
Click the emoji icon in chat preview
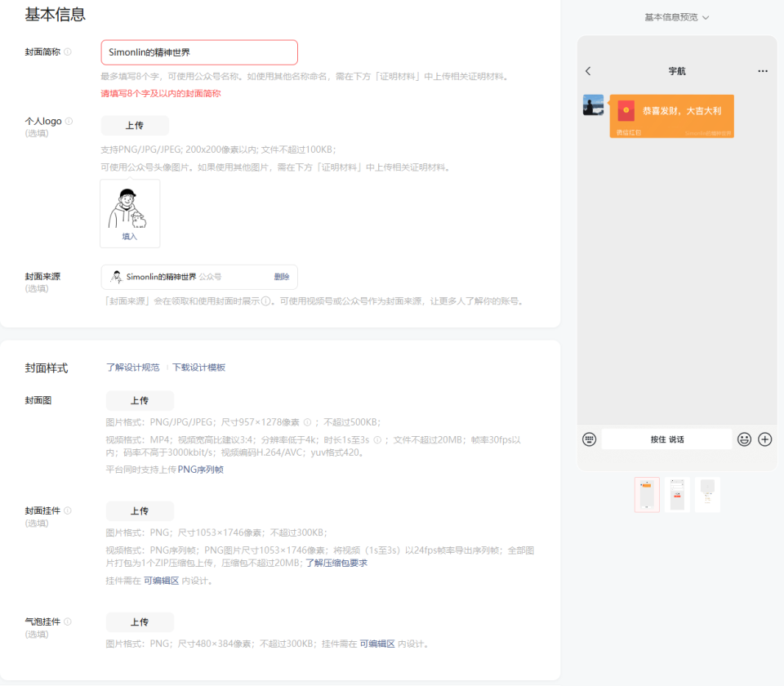(x=744, y=439)
